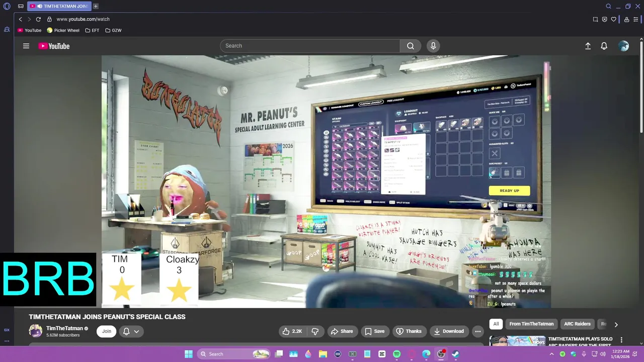Select the All filter chip
The image size is (644, 362).
coord(496,324)
